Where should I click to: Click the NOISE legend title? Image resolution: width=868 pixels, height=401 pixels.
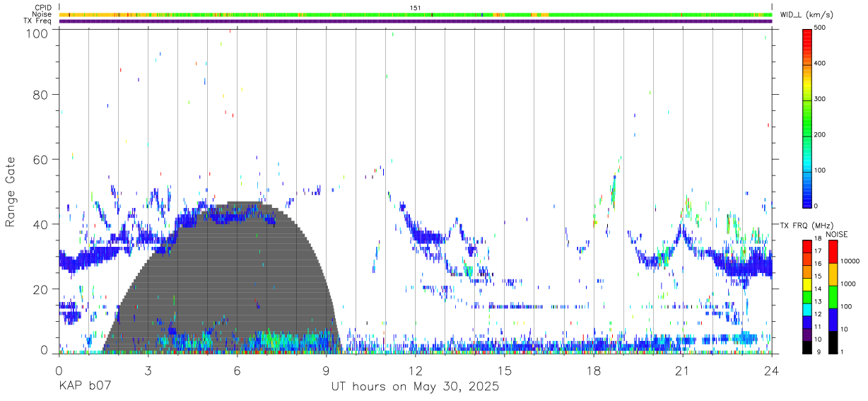(x=838, y=234)
